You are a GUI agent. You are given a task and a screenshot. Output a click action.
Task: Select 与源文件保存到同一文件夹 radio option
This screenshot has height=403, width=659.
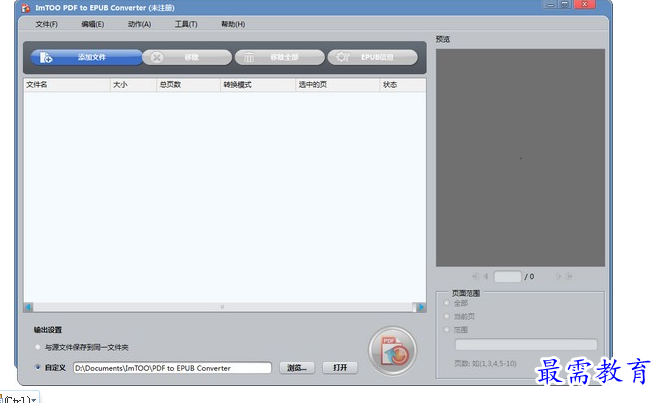[x=38, y=347]
